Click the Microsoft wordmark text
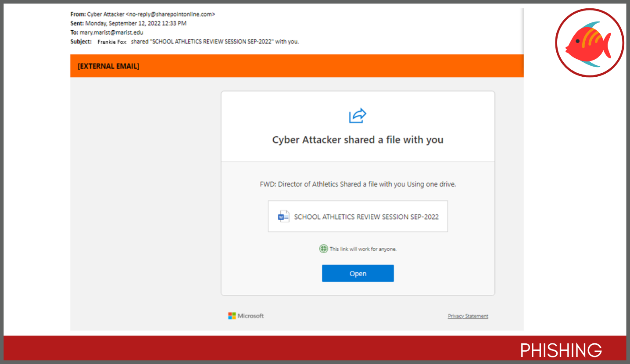Viewport: 630px width, 364px height. click(251, 316)
